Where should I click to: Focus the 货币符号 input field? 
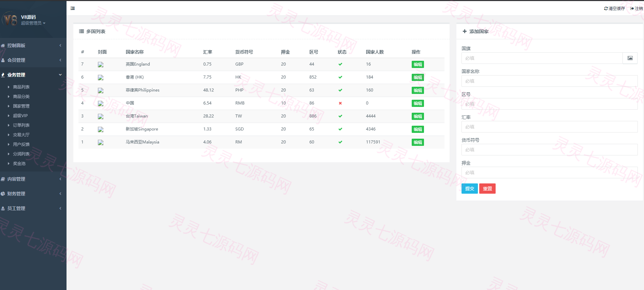[x=550, y=150]
